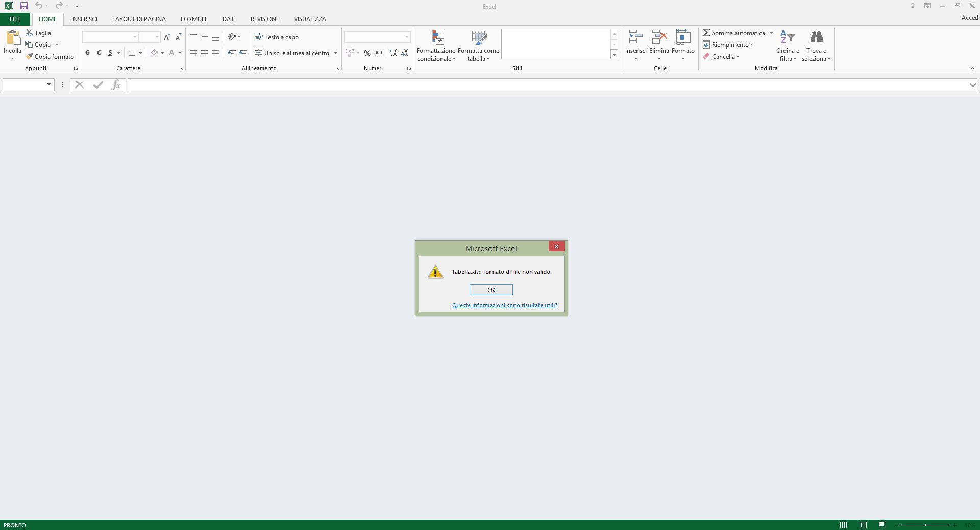The image size is (980, 530).
Task: Click the Save icon in quick access toolbar
Action: [23, 6]
